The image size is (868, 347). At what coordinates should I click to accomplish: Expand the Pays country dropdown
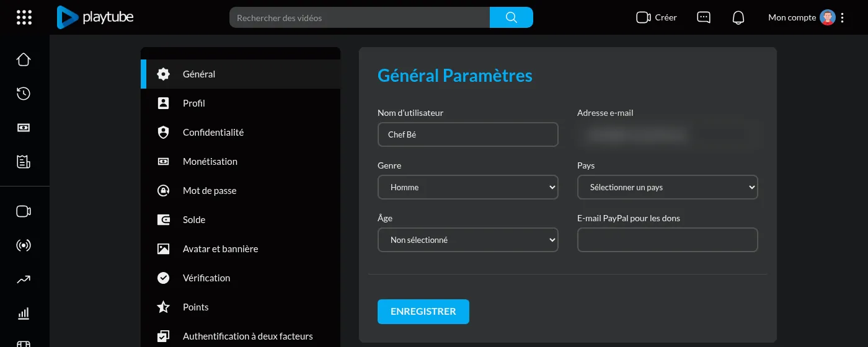click(x=668, y=187)
